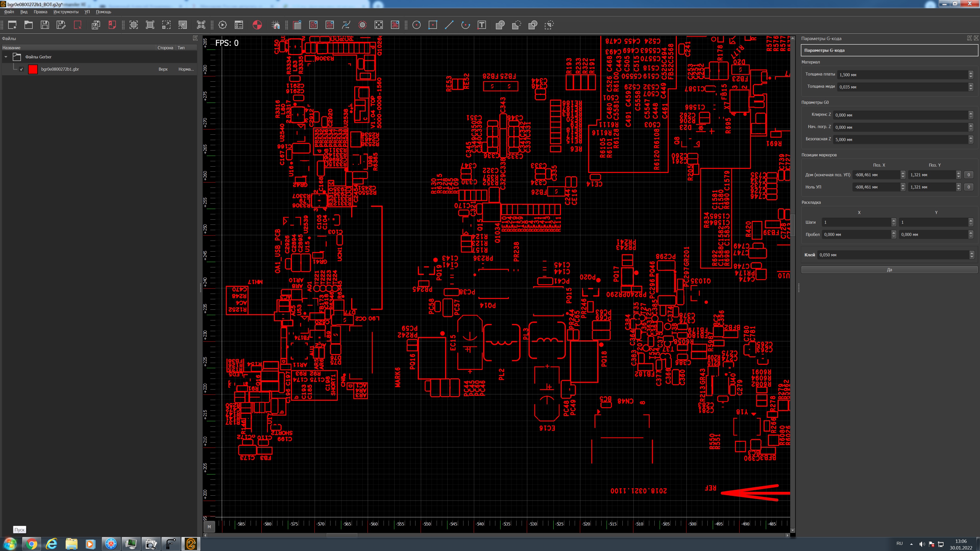Collapse the Файлы Gerber tree node
Image resolution: width=980 pixels, height=551 pixels.
coord(6,57)
